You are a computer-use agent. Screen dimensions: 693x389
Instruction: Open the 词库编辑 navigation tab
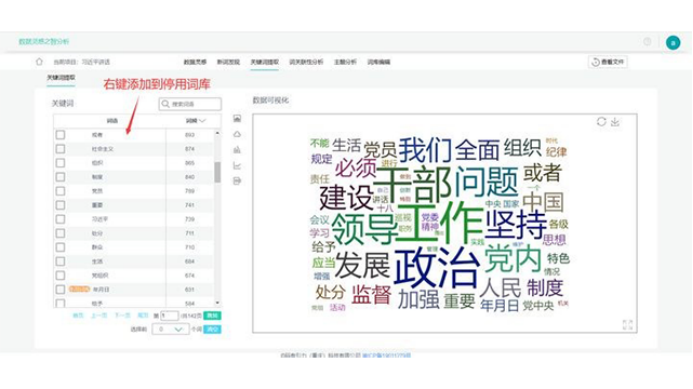(x=378, y=62)
